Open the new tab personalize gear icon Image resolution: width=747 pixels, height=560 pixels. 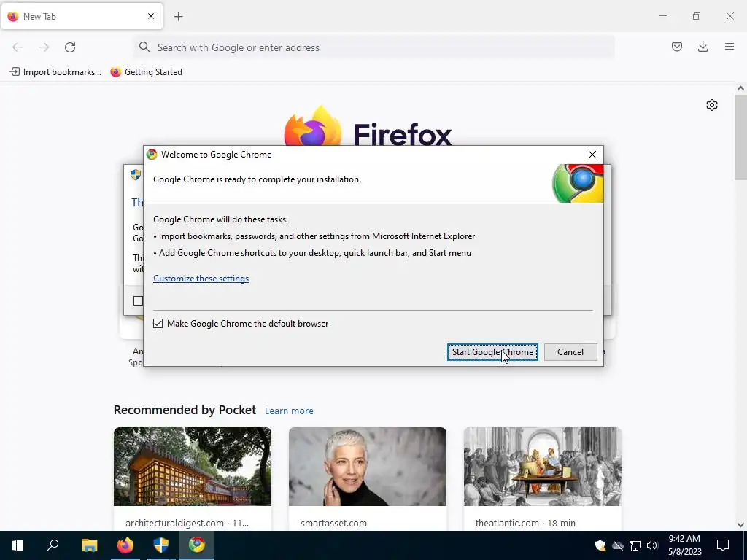(712, 105)
